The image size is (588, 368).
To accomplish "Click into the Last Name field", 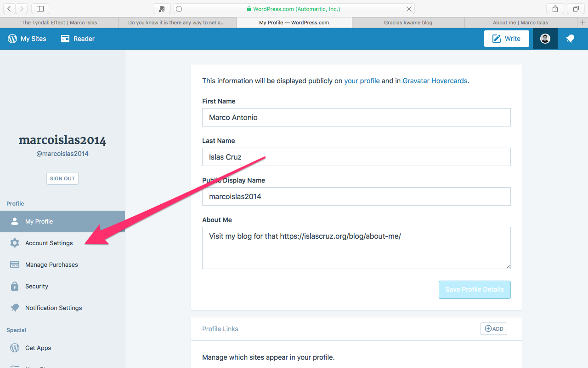I will pyautogui.click(x=356, y=157).
